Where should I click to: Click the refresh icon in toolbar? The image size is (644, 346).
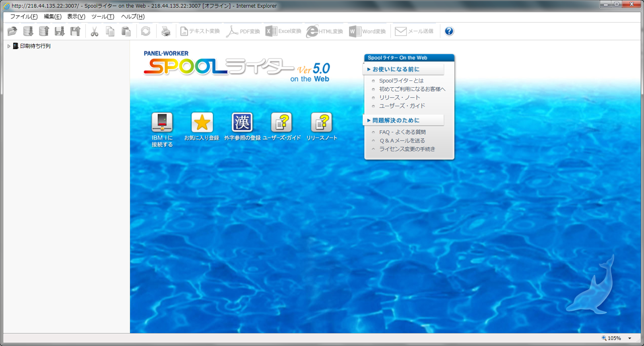coord(146,31)
